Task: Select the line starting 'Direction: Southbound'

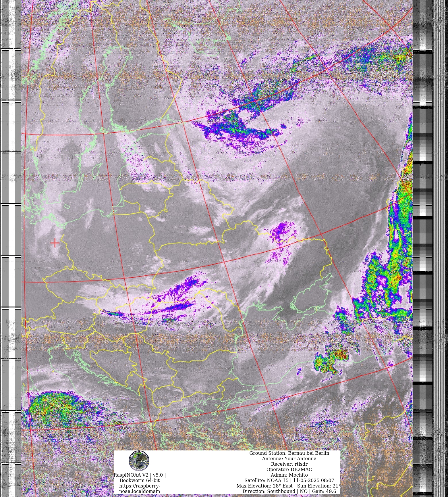Action: click(x=289, y=491)
